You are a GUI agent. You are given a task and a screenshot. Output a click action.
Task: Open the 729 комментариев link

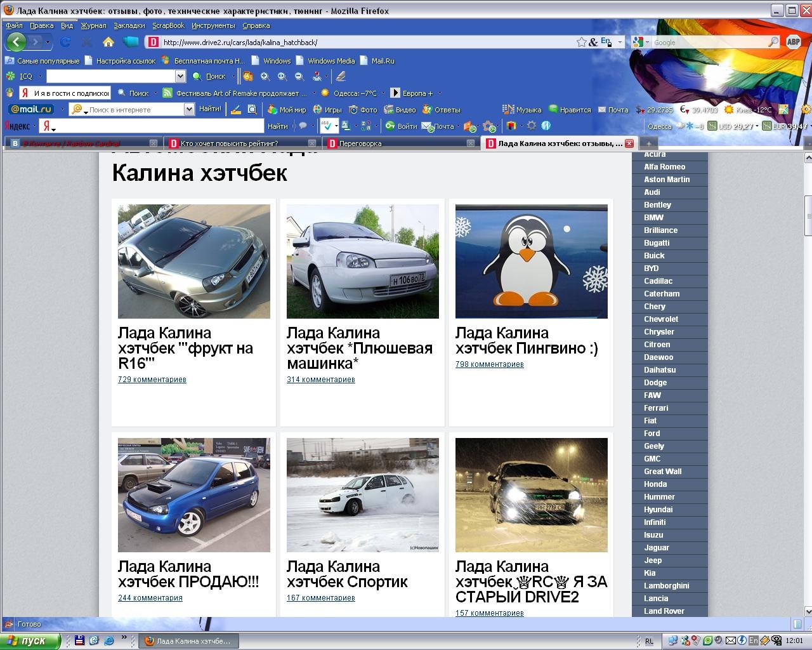(x=152, y=380)
